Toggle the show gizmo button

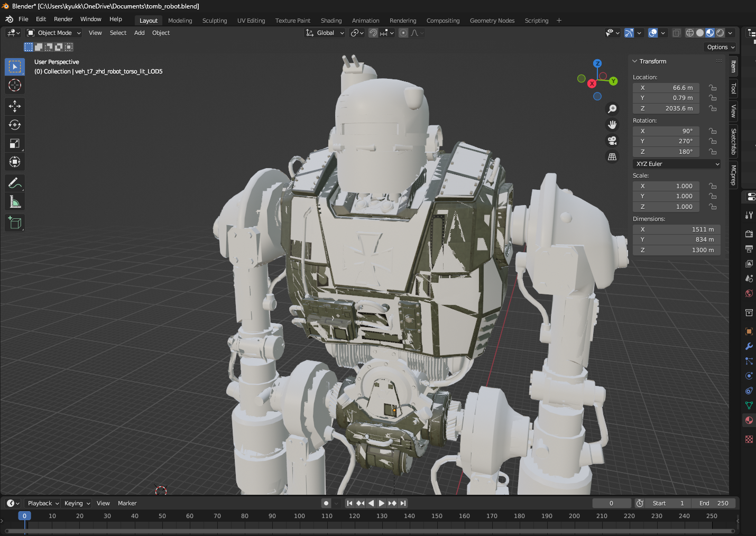point(629,33)
